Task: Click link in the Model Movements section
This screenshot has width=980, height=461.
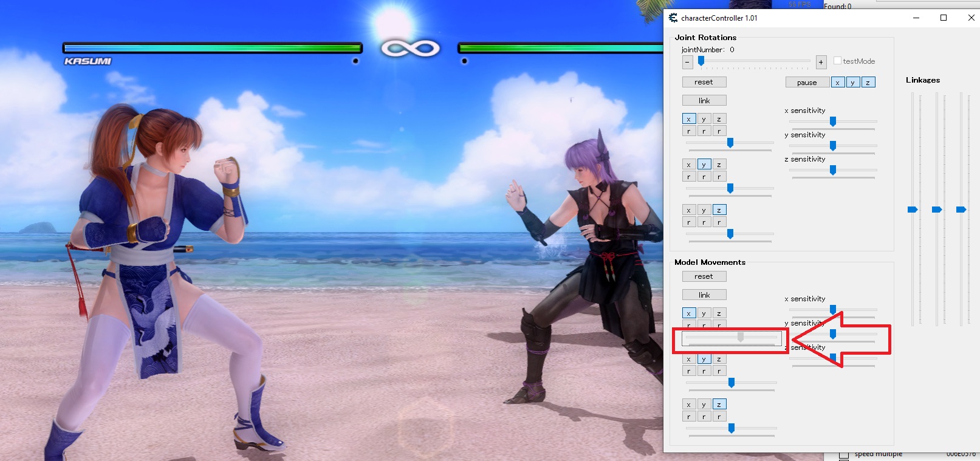Action: 704,295
